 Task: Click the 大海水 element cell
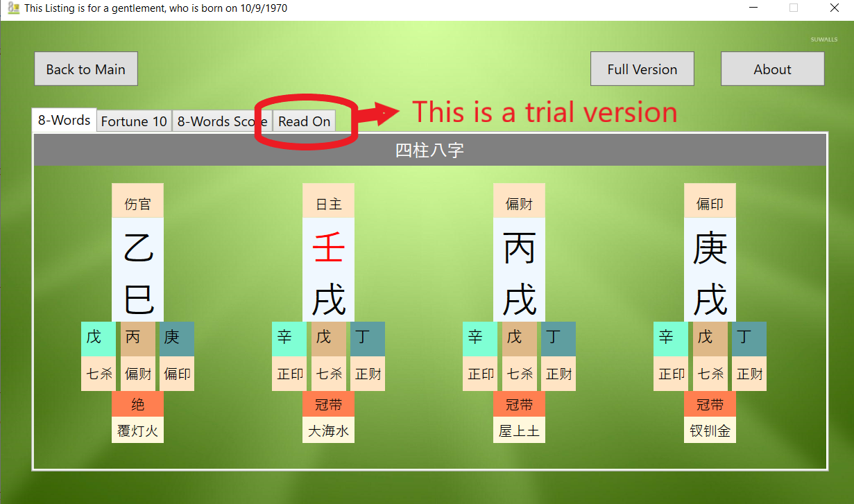328,431
